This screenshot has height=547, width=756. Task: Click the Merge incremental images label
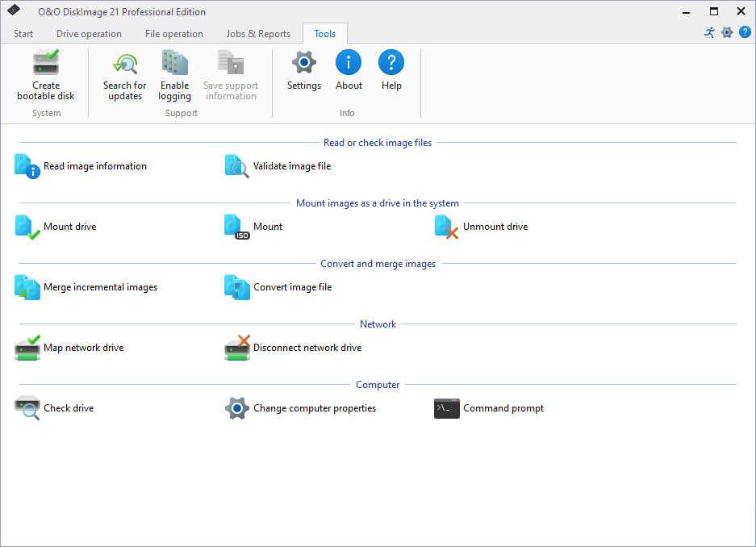coord(100,287)
